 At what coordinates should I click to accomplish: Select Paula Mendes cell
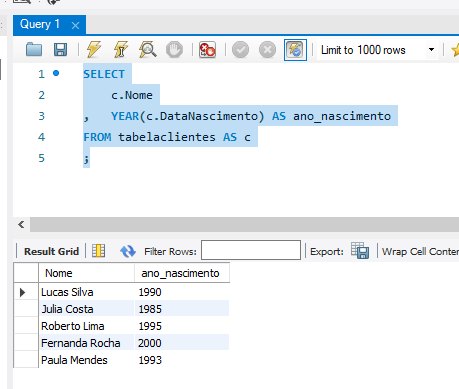point(86,360)
